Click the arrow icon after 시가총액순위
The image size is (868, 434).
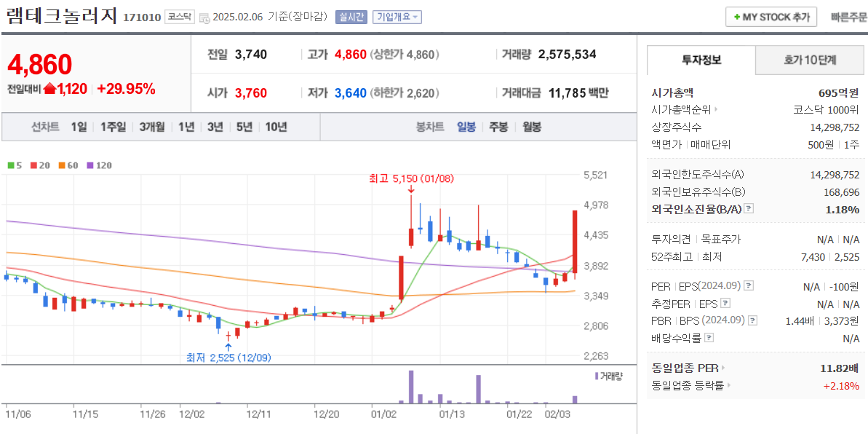(x=716, y=110)
